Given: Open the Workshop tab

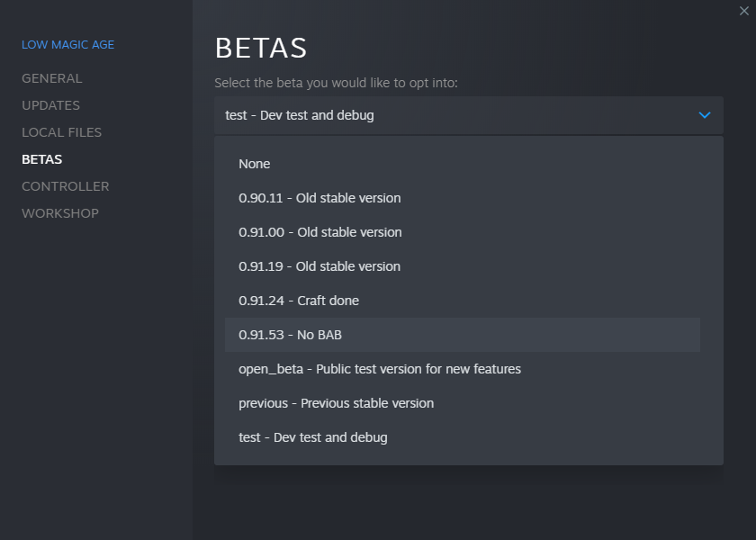Looking at the screenshot, I should tap(60, 213).
